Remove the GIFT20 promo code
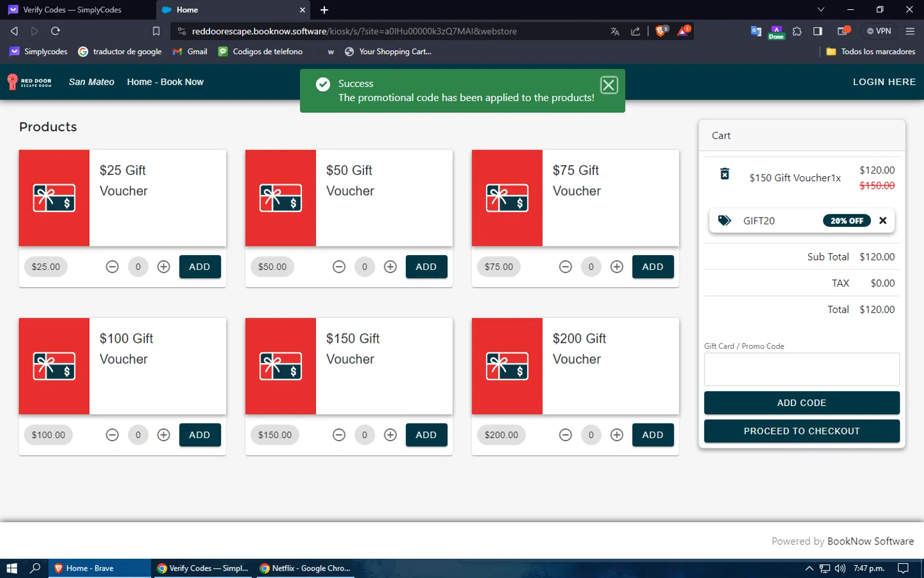 coord(883,221)
